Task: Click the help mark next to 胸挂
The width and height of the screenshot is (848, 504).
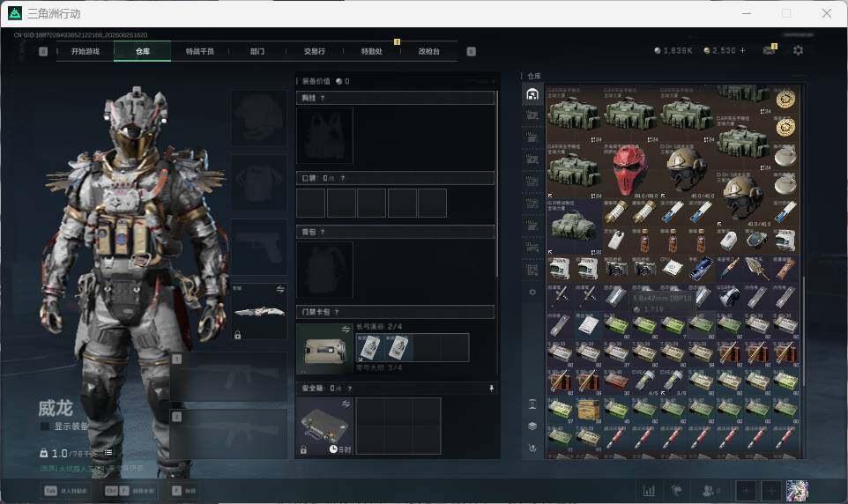Action: pos(323,98)
